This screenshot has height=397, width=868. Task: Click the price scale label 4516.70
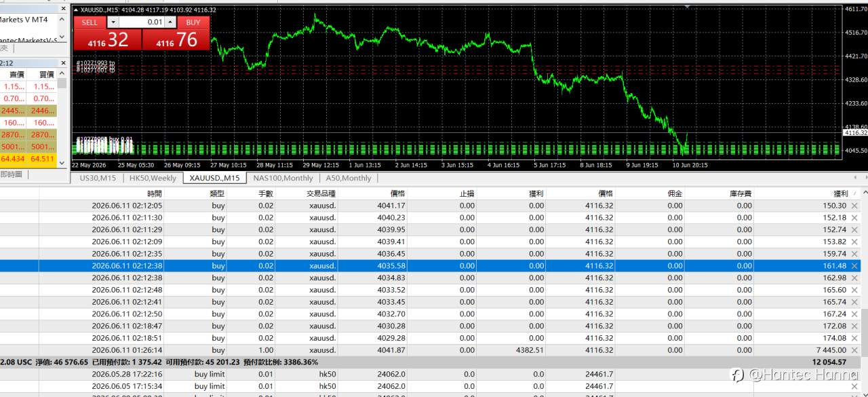[856, 33]
